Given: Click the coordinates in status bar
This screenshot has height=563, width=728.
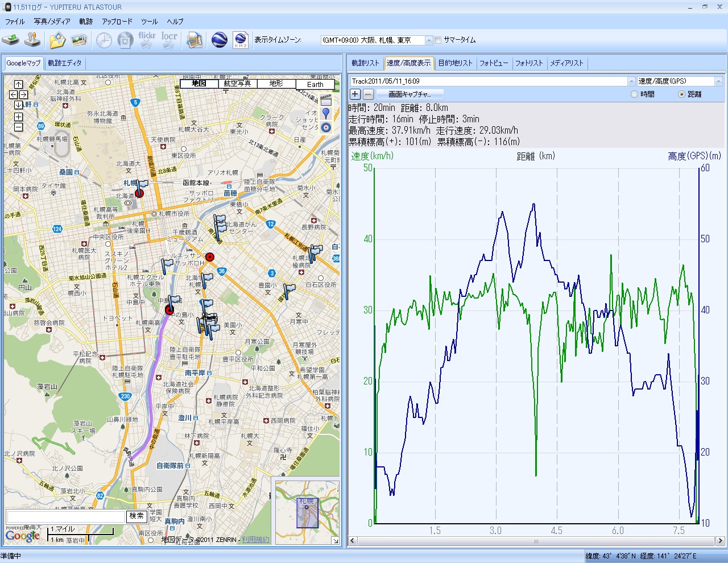Looking at the screenshot, I should pos(641,556).
